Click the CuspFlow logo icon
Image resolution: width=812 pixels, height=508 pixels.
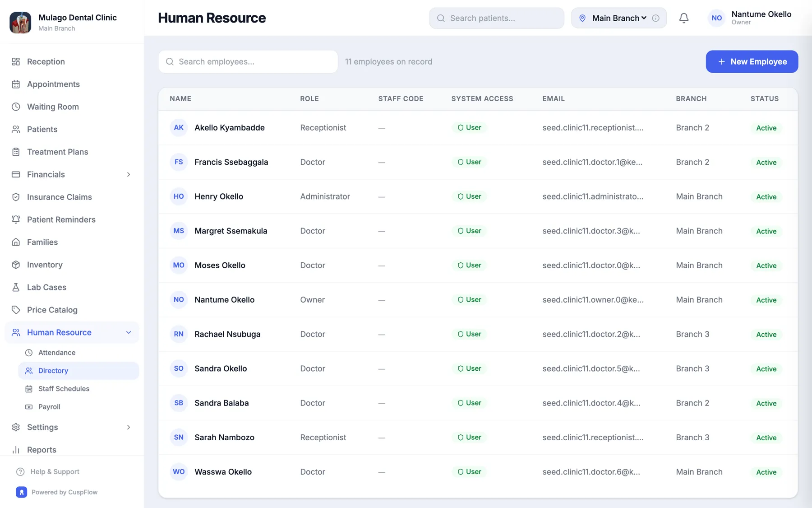pyautogui.click(x=21, y=492)
